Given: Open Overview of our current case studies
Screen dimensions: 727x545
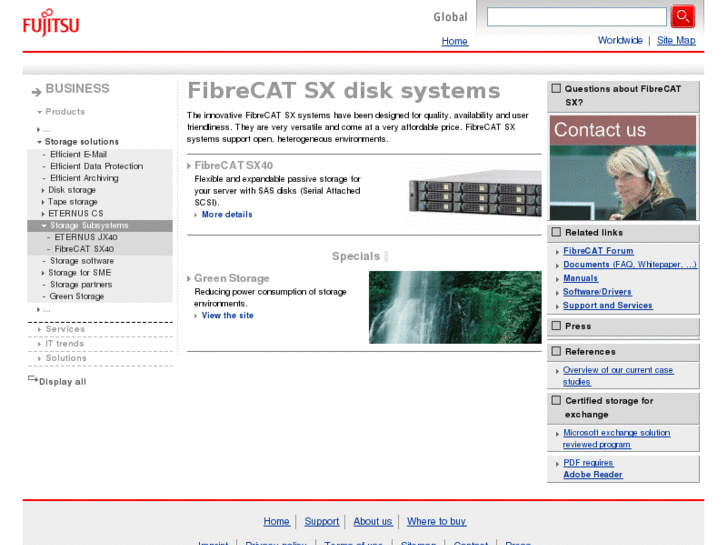Looking at the screenshot, I should pos(618,376).
